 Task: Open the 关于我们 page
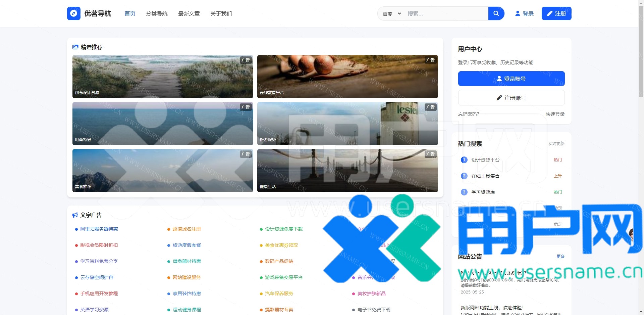tap(221, 14)
